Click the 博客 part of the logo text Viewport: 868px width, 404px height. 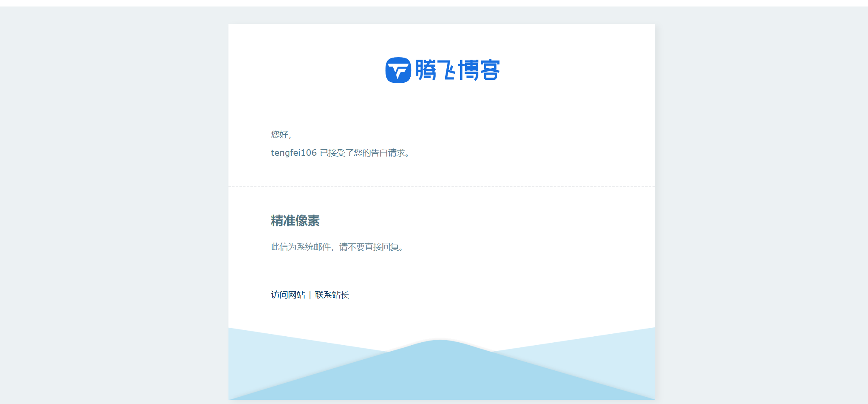coord(481,70)
